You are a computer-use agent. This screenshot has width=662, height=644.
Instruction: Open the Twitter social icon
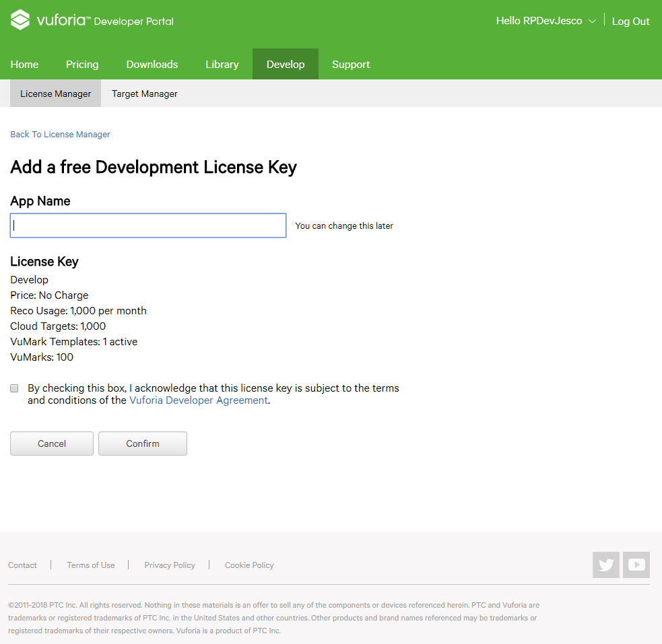coord(606,565)
